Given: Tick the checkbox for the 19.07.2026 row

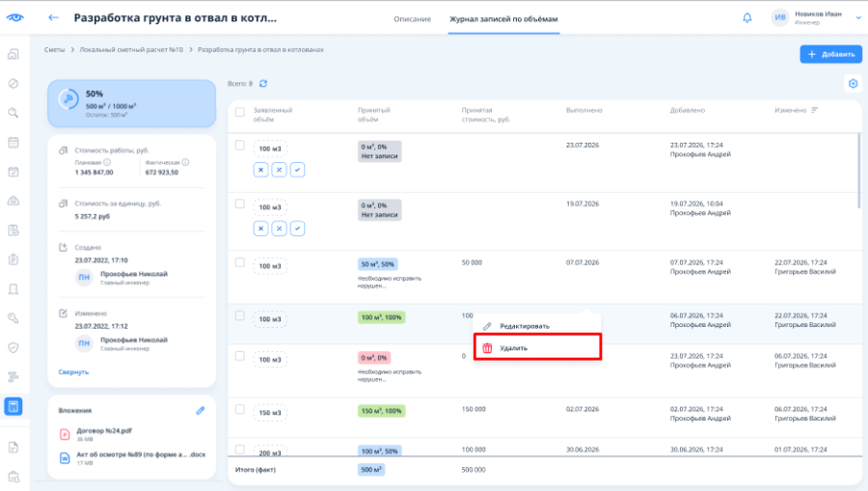Looking at the screenshot, I should (x=240, y=204).
